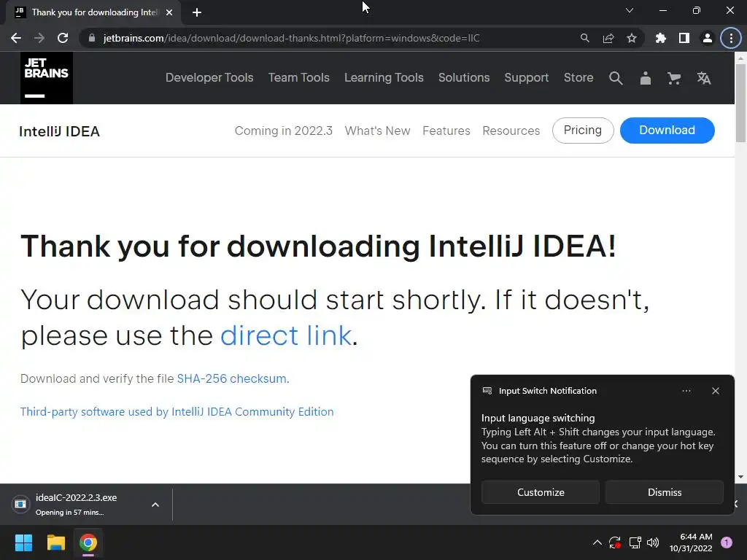Open a new browser tab
The height and width of the screenshot is (560, 747).
click(197, 12)
